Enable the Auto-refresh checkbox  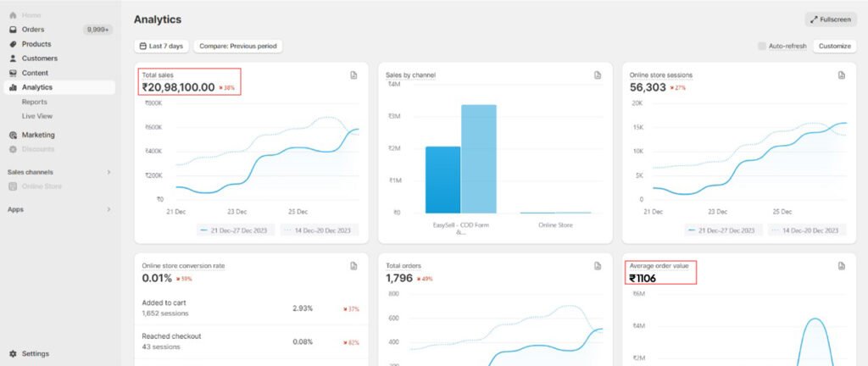(762, 46)
